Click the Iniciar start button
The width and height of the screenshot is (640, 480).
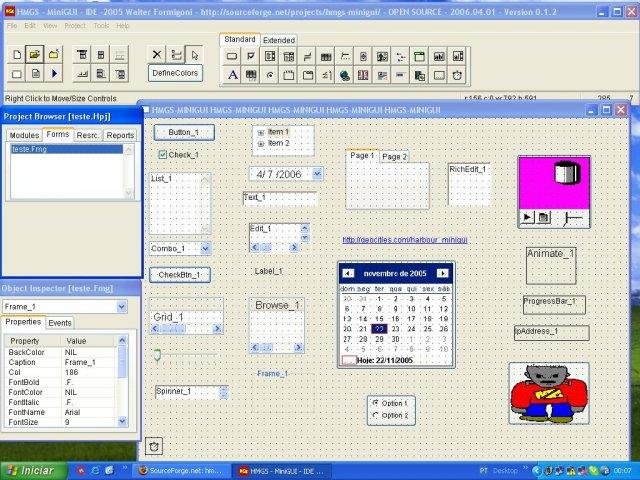pos(32,471)
